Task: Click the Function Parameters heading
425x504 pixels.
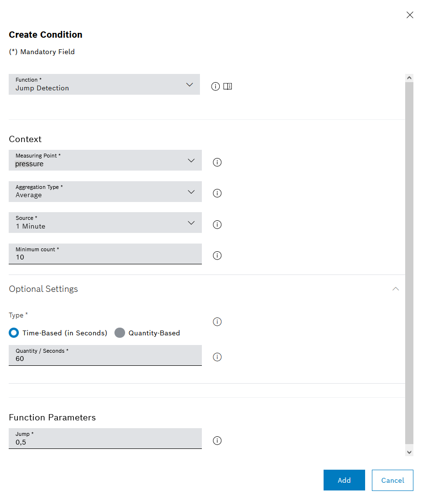Action: (x=52, y=418)
